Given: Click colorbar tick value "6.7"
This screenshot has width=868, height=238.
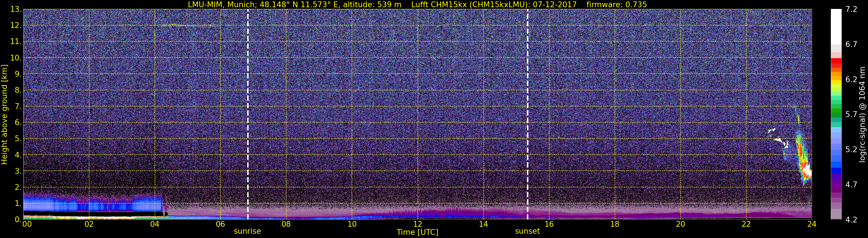Looking at the screenshot, I should [x=851, y=44].
